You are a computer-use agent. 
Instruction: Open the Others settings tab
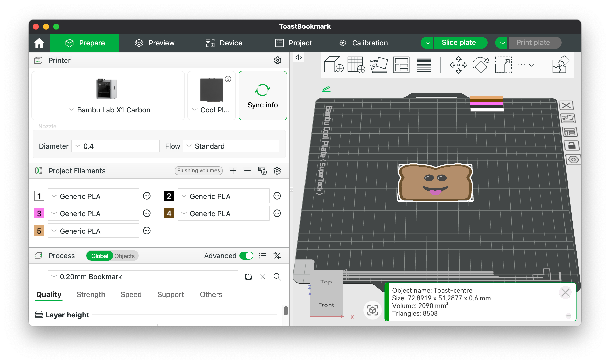pyautogui.click(x=211, y=294)
